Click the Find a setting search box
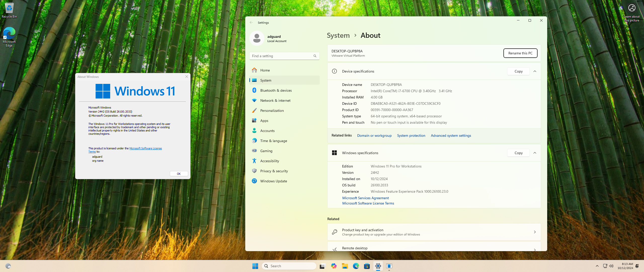 (x=285, y=56)
